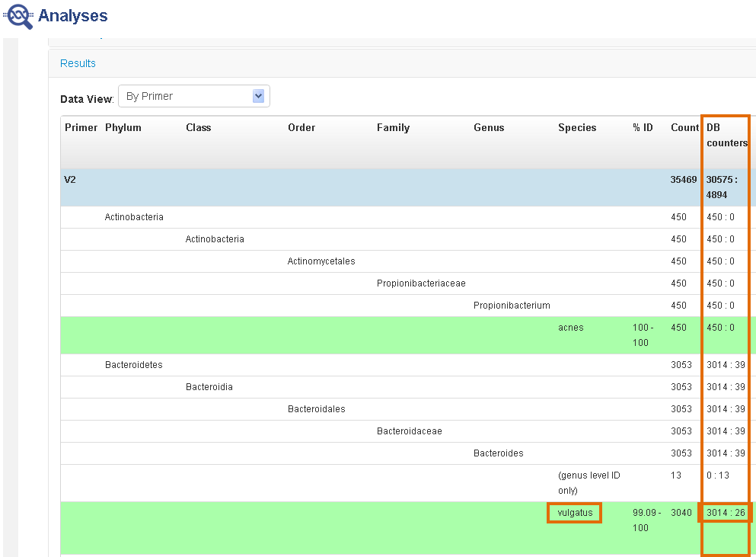This screenshot has height=557, width=756.
Task: Click the Bacteroidales order entry
Action: [316, 409]
